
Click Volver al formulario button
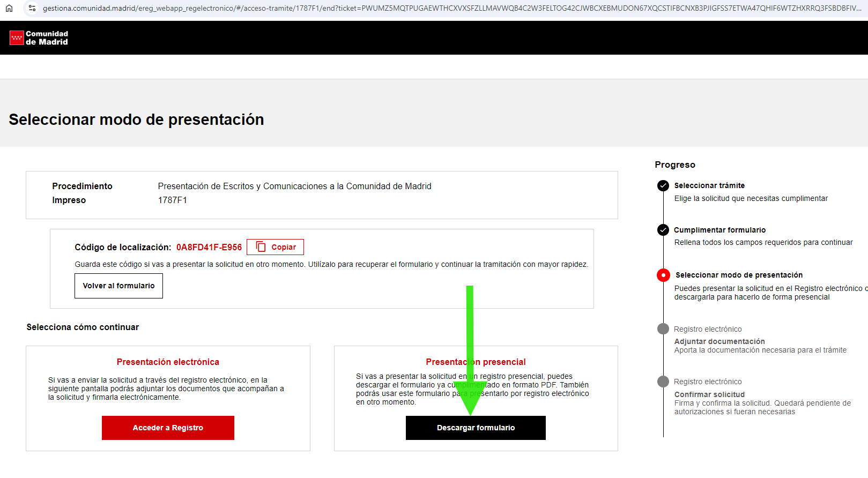click(x=118, y=286)
